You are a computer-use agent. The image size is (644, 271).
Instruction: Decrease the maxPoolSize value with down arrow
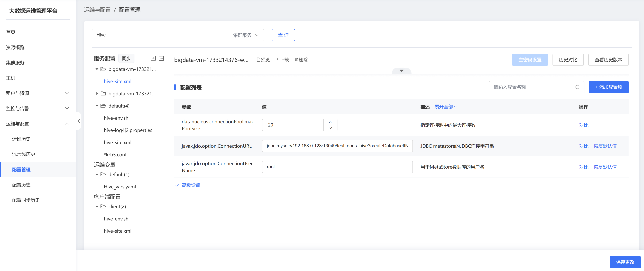(330, 128)
